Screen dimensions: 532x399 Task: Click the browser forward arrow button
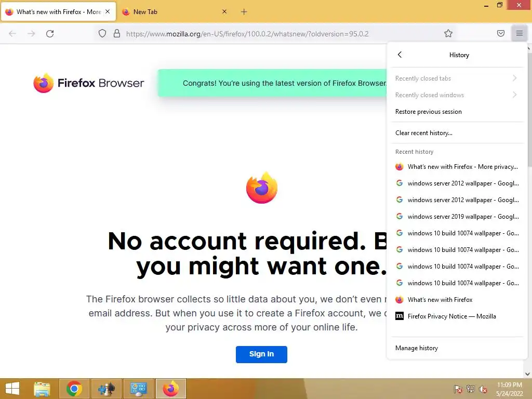click(31, 34)
